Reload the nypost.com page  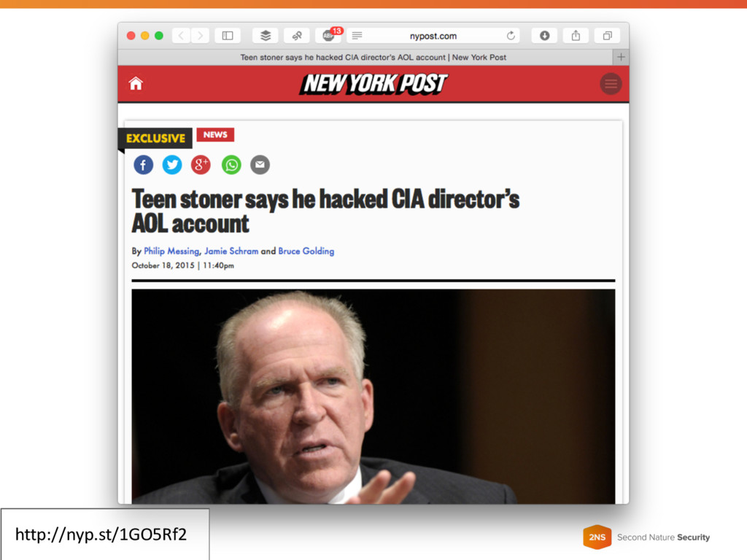point(511,36)
